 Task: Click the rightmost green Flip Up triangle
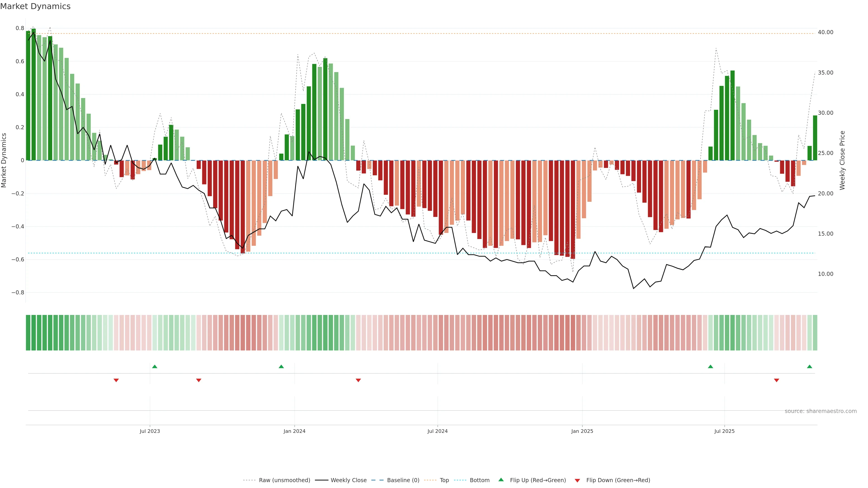809,366
